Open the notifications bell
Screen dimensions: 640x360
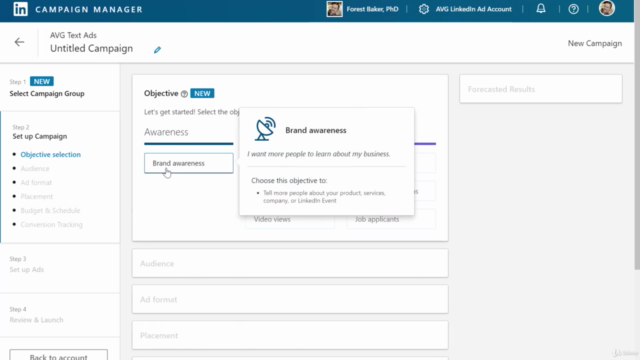pyautogui.click(x=541, y=9)
